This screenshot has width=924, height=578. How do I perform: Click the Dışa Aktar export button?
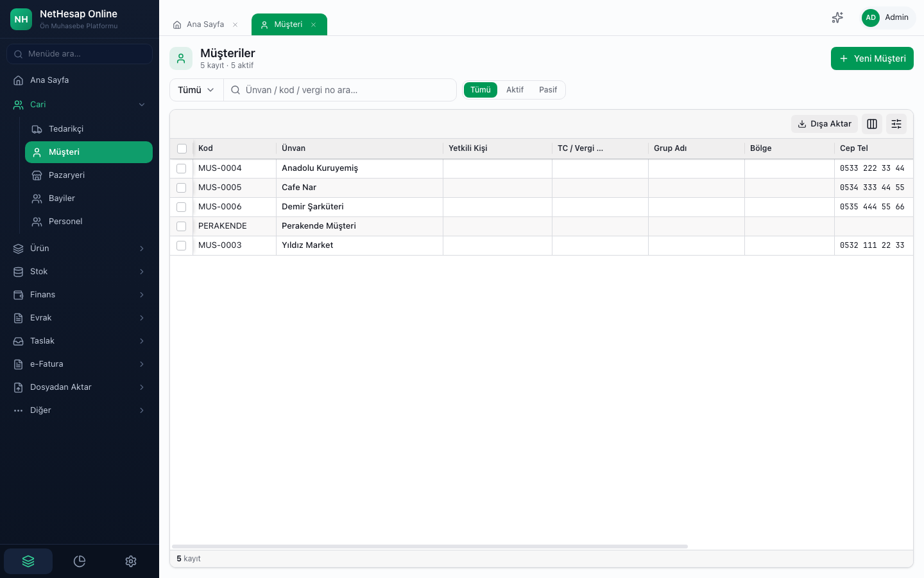point(825,124)
